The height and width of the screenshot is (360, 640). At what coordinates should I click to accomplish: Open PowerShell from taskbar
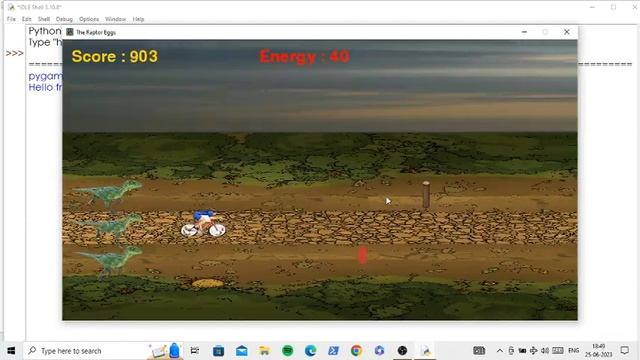[x=333, y=351]
